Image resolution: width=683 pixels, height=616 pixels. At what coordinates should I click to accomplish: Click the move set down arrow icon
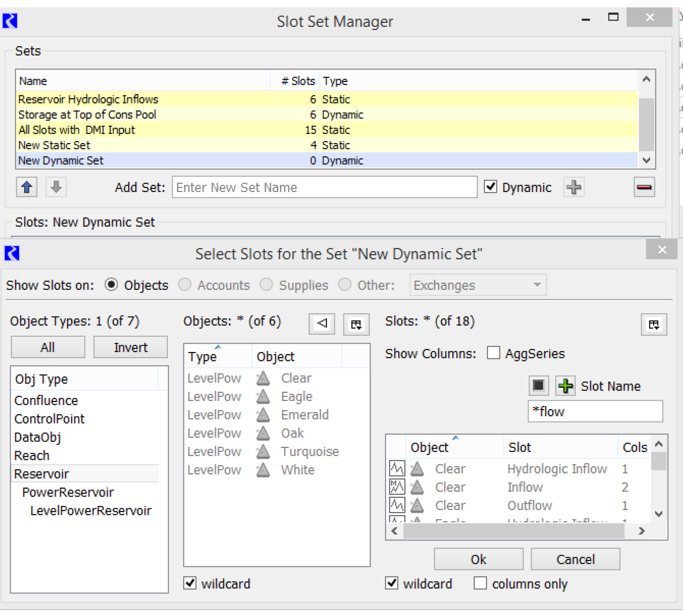tap(56, 188)
